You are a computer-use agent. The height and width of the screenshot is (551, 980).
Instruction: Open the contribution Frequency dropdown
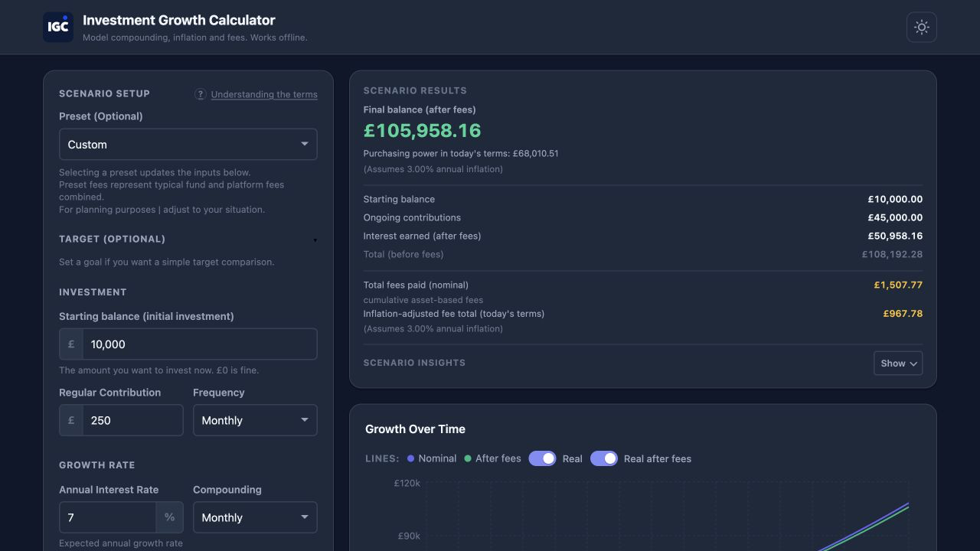[255, 420]
